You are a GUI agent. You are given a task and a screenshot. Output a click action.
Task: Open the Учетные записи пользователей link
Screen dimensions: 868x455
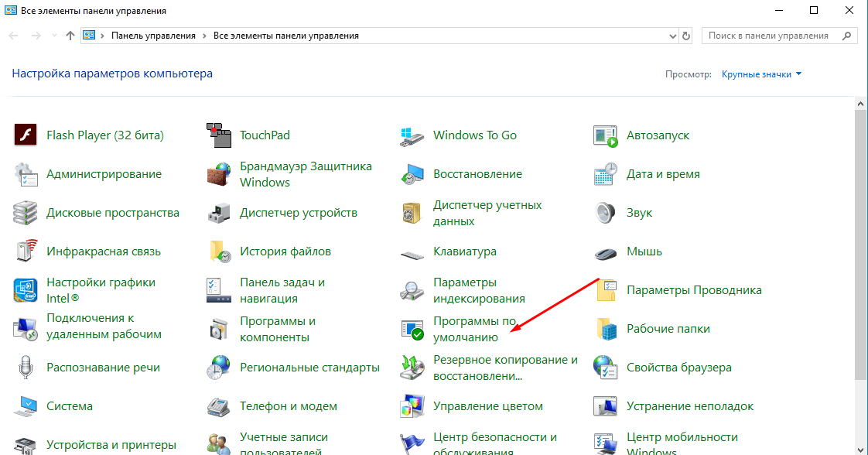pos(283,444)
